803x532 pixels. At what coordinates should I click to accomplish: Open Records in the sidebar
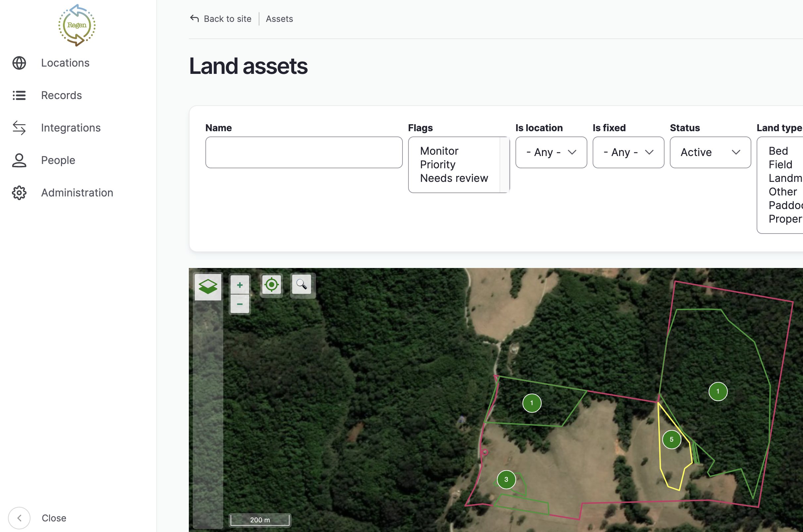click(61, 95)
